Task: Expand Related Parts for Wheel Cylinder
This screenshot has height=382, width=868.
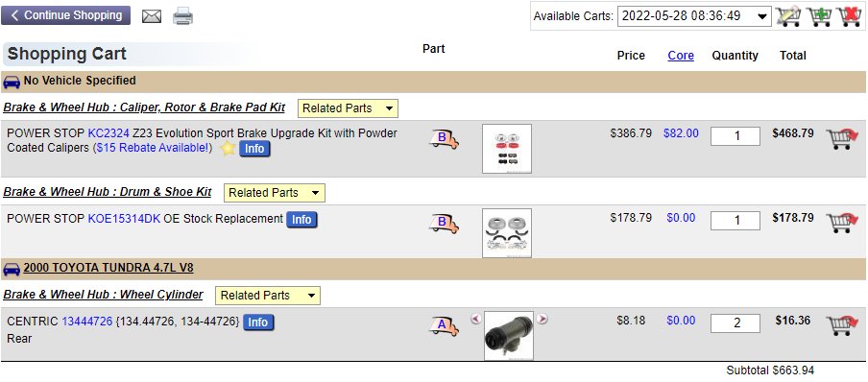Action: coord(267,296)
